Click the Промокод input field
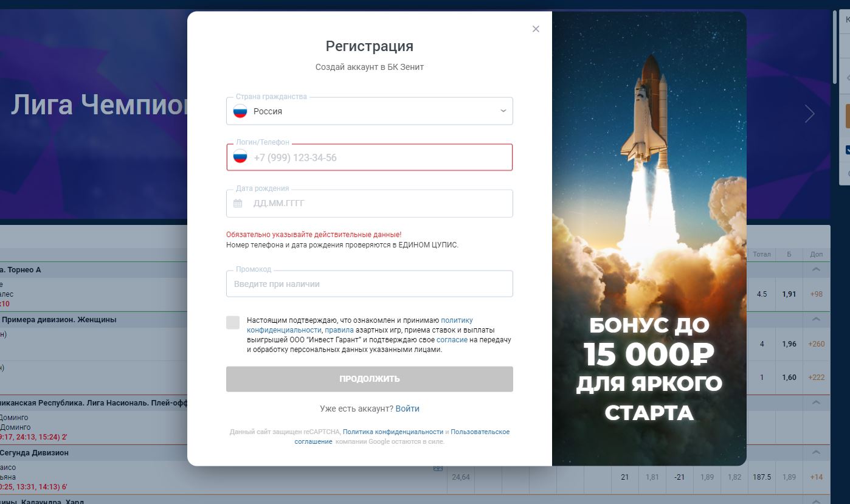850x504 pixels. click(370, 284)
